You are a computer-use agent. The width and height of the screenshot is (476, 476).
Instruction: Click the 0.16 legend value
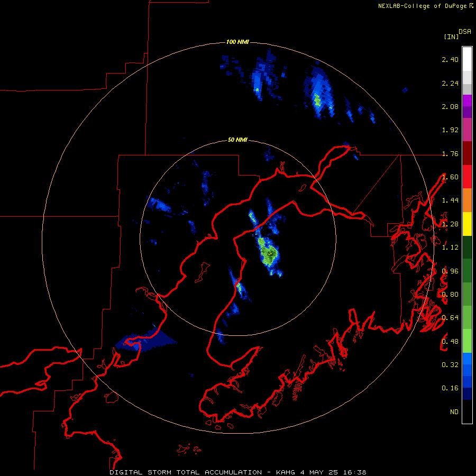[450, 388]
